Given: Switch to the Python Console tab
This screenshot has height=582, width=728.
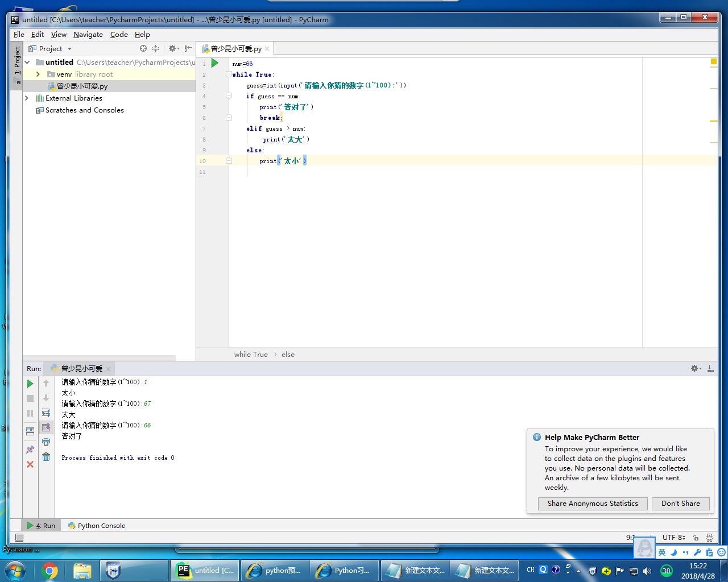Looking at the screenshot, I should (x=97, y=526).
